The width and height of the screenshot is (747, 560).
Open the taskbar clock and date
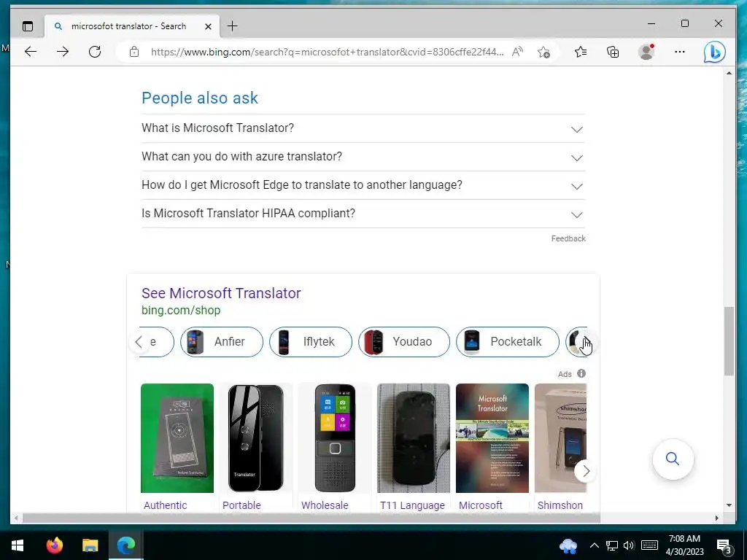click(x=684, y=545)
